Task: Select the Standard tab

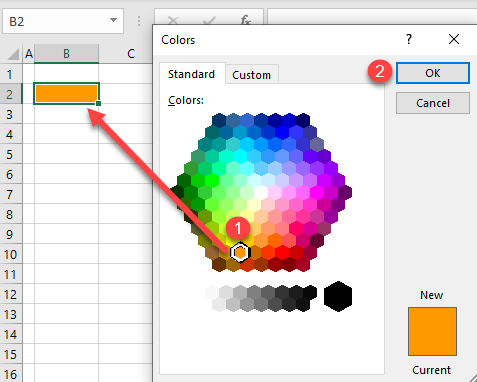Action: point(192,74)
